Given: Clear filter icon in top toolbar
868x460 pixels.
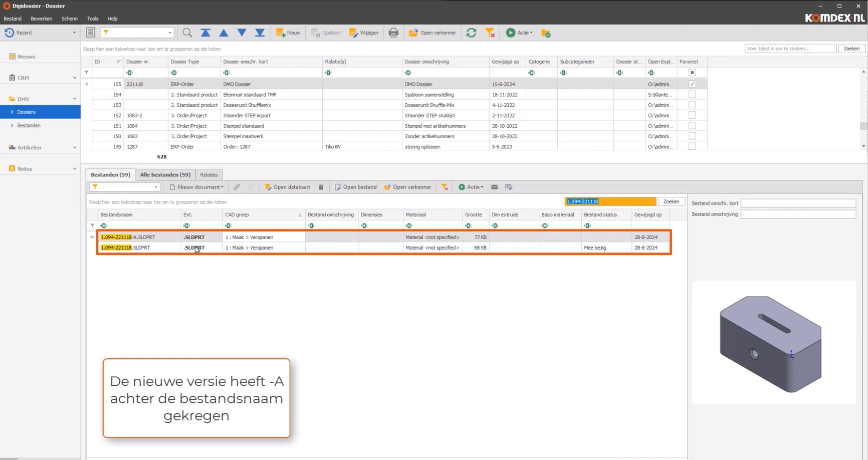Looking at the screenshot, I should tap(490, 33).
